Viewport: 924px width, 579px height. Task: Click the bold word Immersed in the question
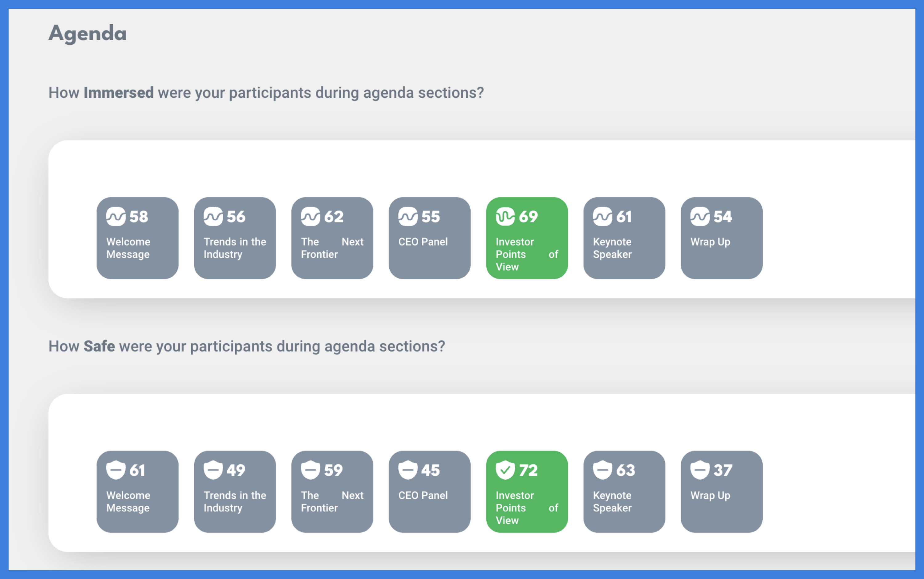119,93
